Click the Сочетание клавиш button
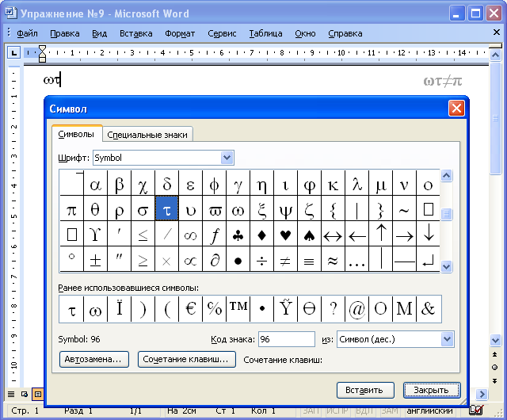 point(187,360)
